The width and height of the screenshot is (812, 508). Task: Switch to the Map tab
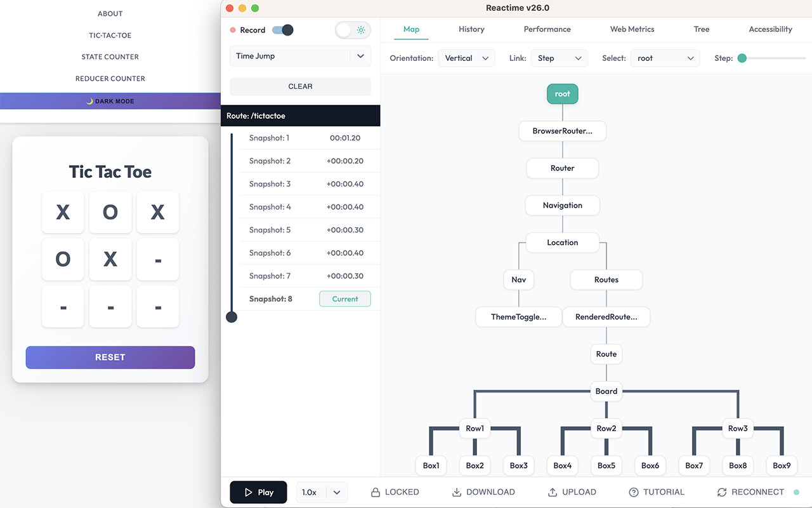pos(411,29)
